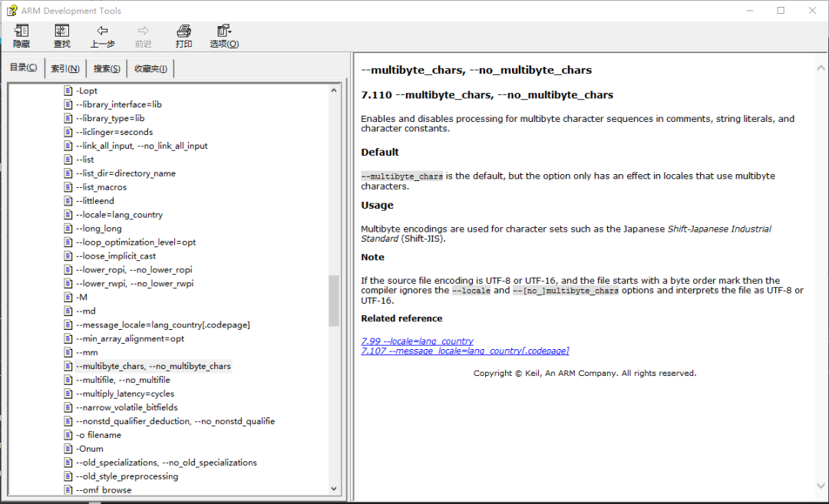
Task: Select the --omf_browse topic
Action: coord(104,489)
